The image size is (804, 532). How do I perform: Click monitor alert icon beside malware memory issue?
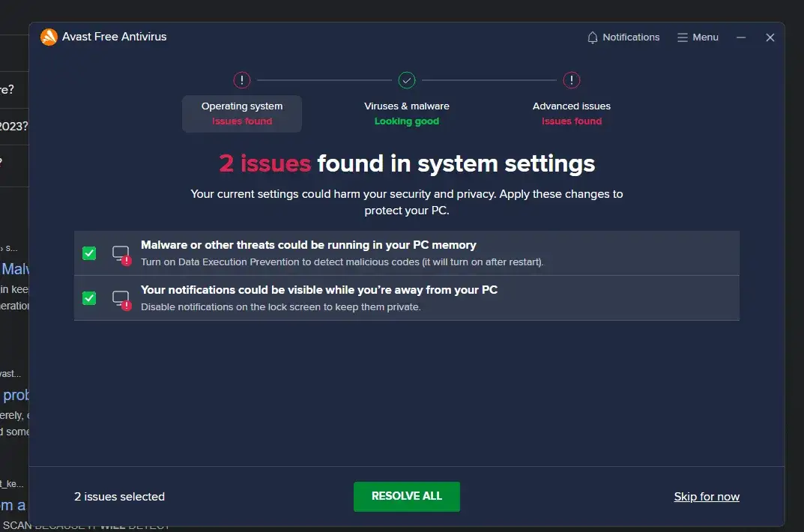121,255
